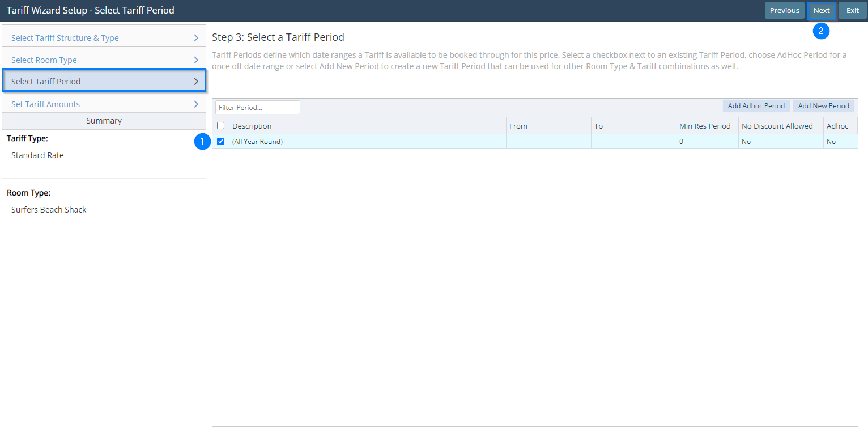Sort by Description column header

pos(252,126)
